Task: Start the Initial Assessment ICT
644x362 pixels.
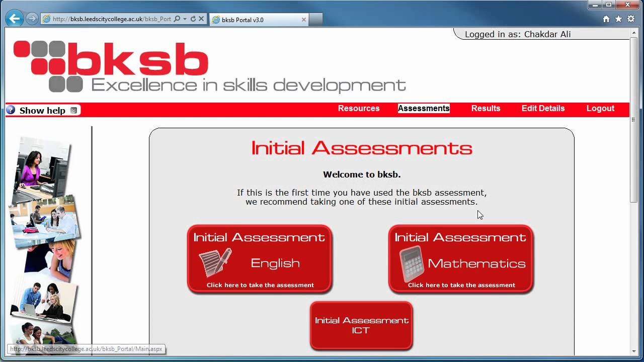Action: point(361,325)
